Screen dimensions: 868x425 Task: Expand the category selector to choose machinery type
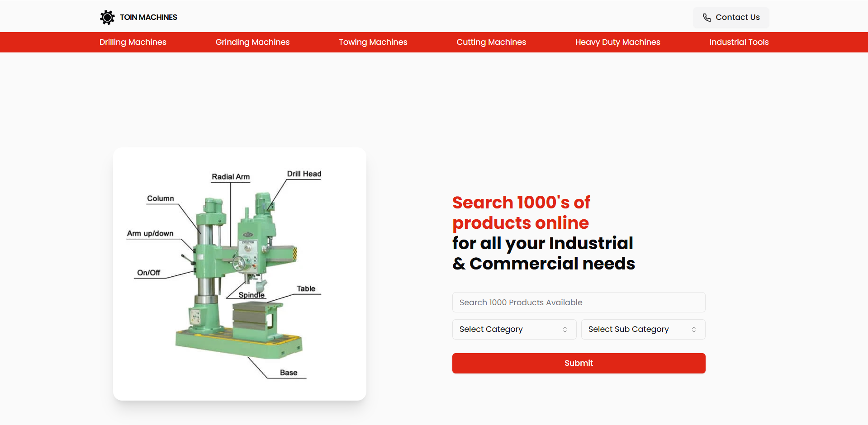pyautogui.click(x=514, y=329)
